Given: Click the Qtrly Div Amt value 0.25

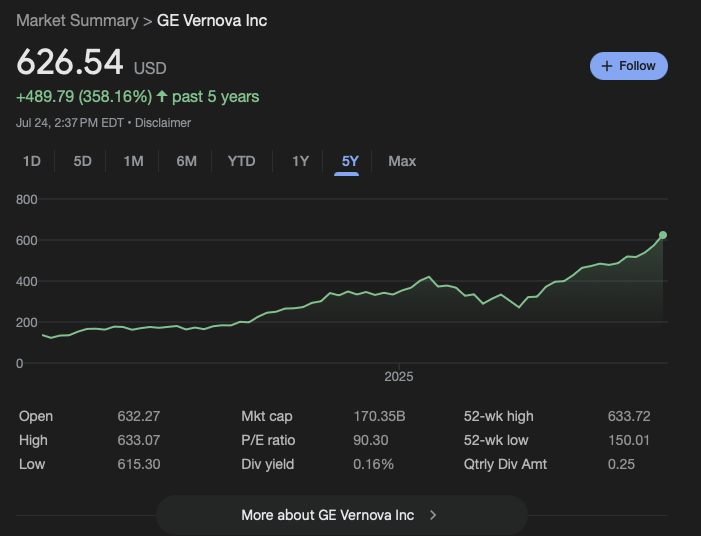Looking at the screenshot, I should (621, 464).
